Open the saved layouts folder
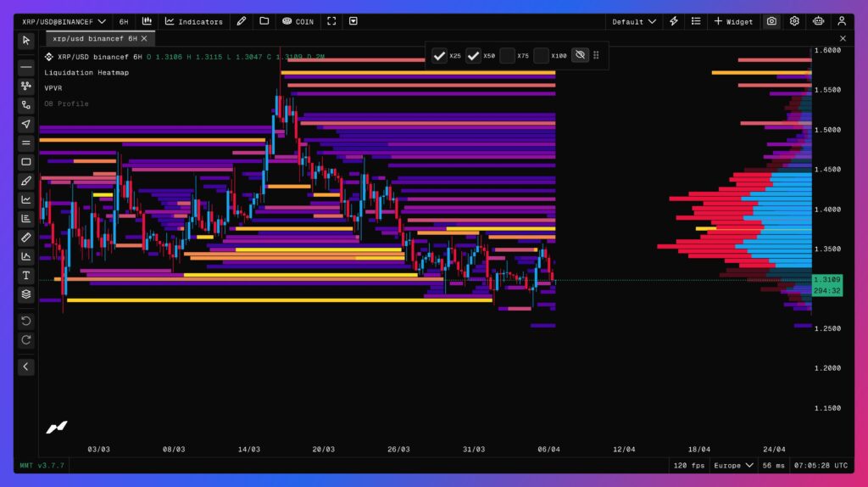Screen dimensions: 868x487 click(x=264, y=21)
